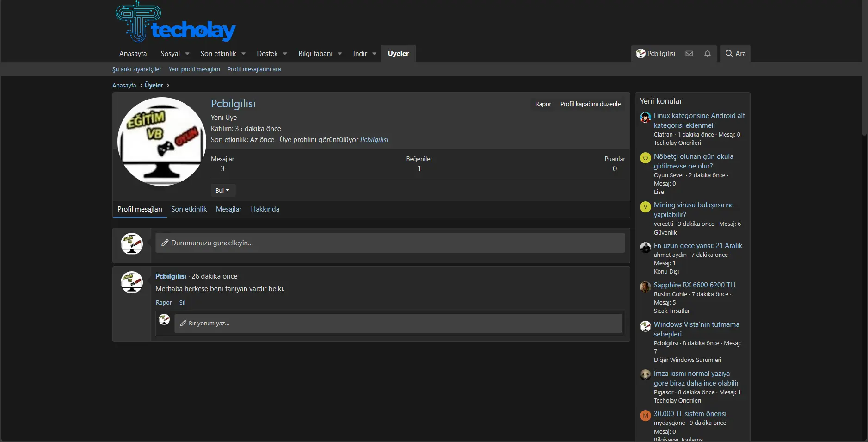The image size is (868, 442).
Task: Click Yeni profil mesajları link
Action: pos(194,69)
